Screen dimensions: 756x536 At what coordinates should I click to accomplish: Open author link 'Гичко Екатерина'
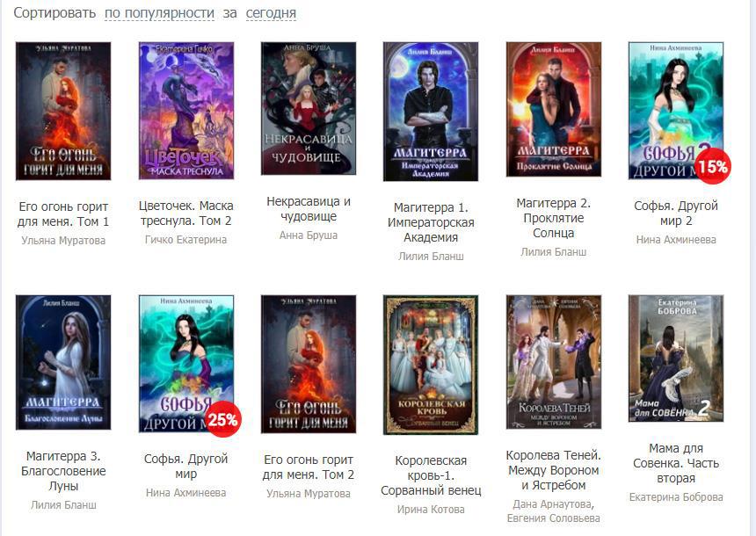coord(186,240)
